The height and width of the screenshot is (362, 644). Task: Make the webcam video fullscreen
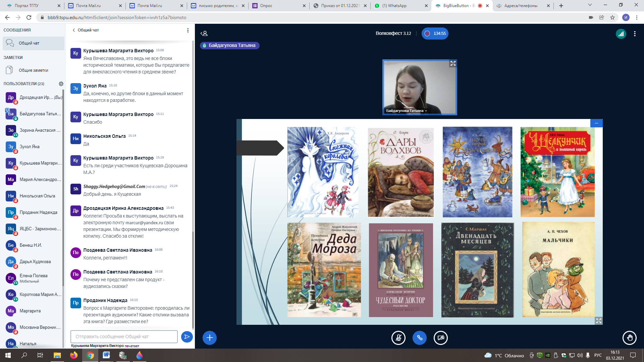pyautogui.click(x=453, y=63)
